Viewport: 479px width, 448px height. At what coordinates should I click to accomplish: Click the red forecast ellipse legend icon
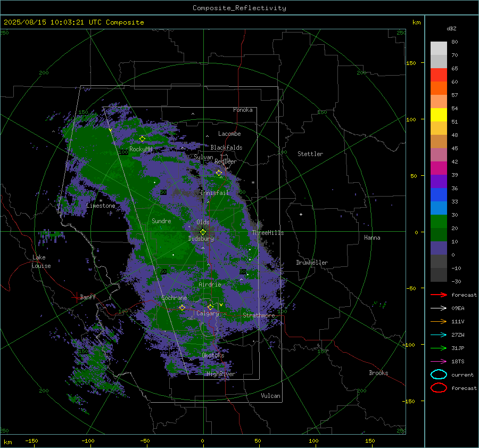[439, 388]
